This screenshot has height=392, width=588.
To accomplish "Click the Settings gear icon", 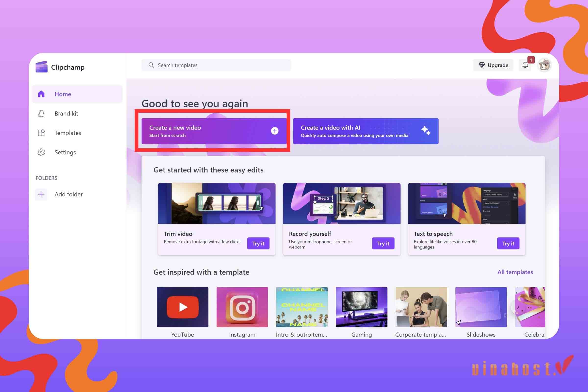I will click(x=41, y=152).
